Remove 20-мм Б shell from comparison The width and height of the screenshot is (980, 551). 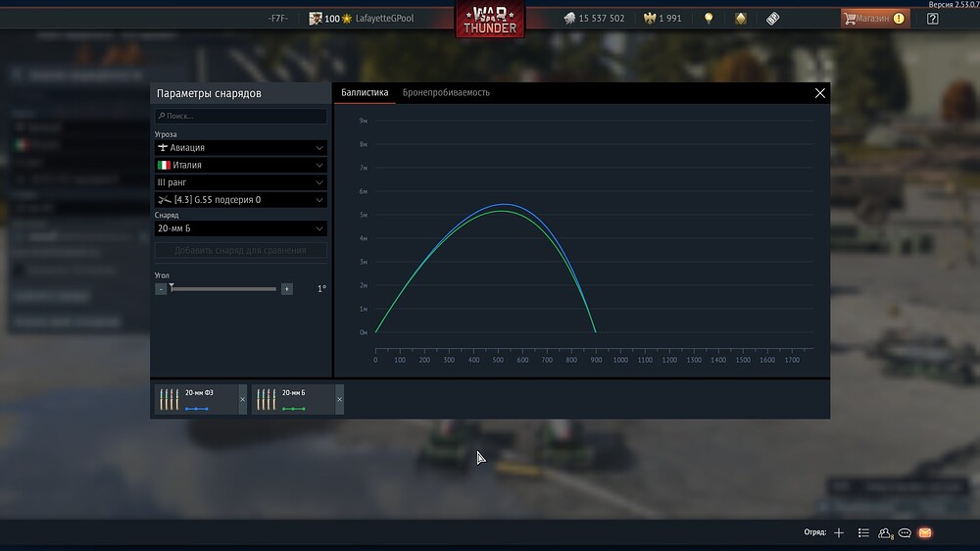click(340, 399)
